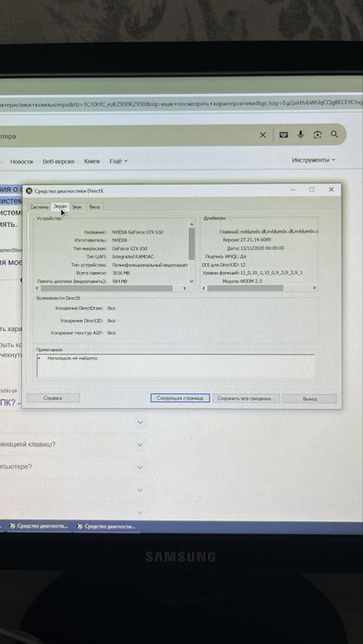Screen dimensions: 363x644
Task: Minimize the DirectX diagnostic window
Action: tap(293, 190)
